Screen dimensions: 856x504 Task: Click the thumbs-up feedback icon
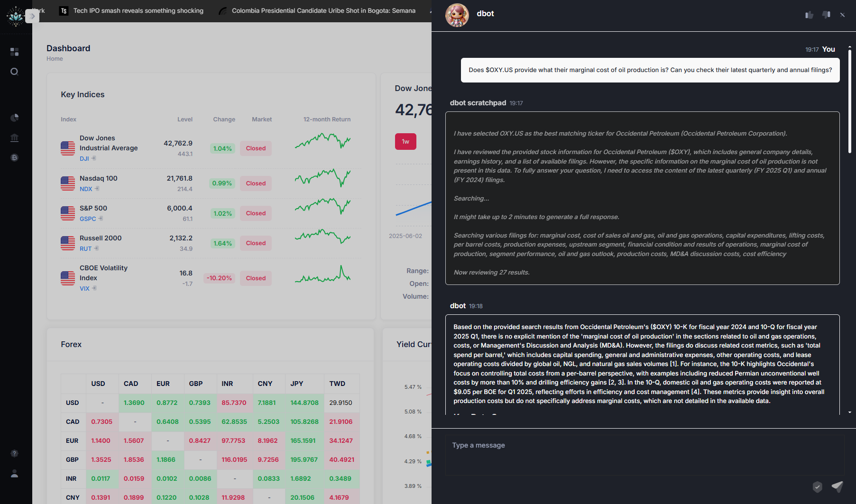pos(809,15)
